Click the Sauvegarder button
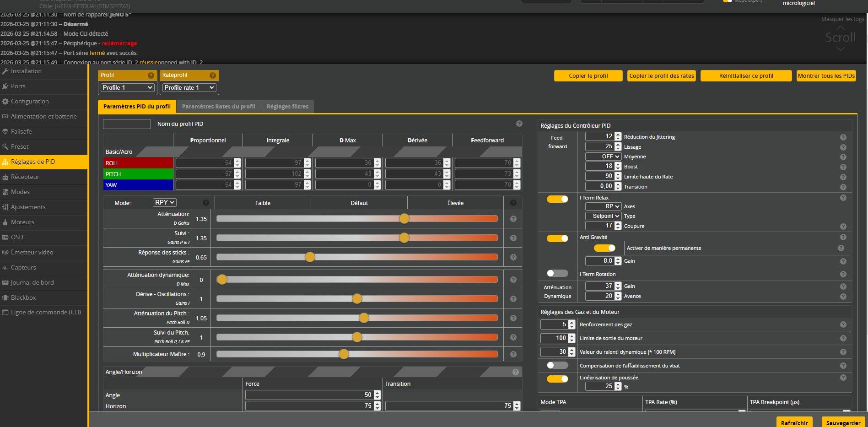 coord(843,422)
